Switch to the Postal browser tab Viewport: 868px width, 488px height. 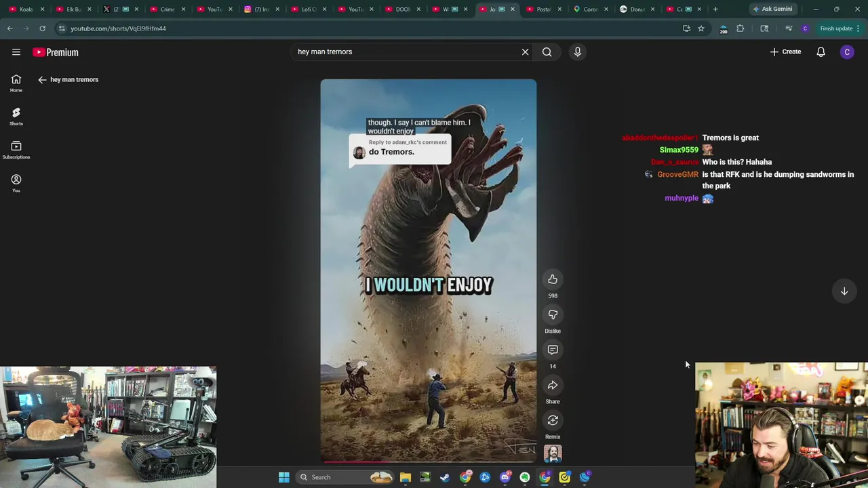pyautogui.click(x=543, y=9)
